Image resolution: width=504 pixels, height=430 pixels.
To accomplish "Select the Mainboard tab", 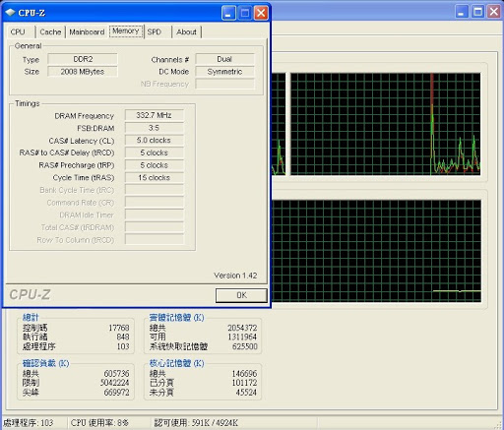I will coord(87,31).
